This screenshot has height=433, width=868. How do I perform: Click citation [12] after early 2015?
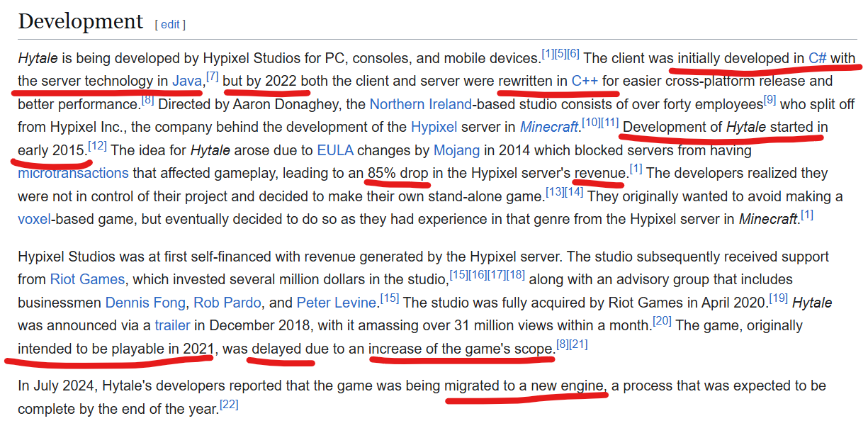pos(98,145)
